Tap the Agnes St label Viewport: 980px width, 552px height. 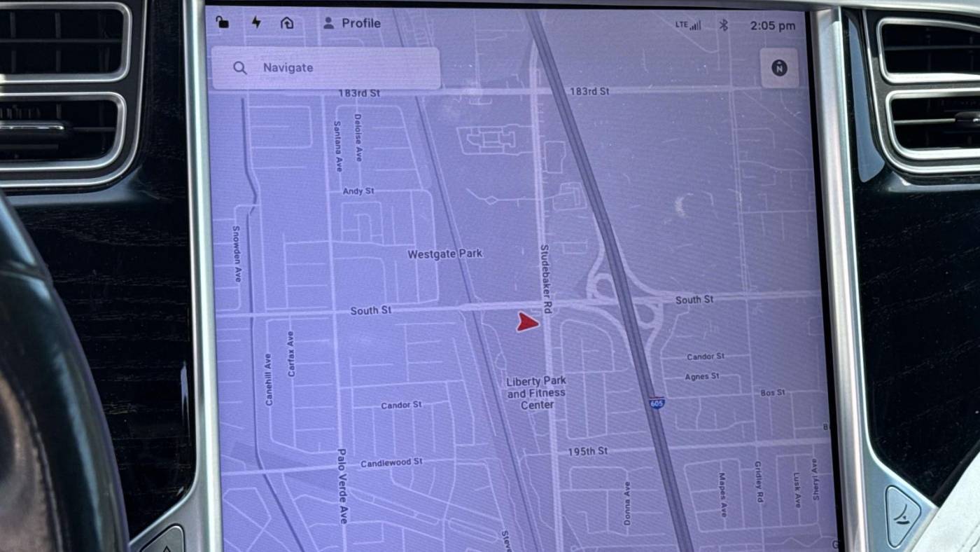point(702,377)
